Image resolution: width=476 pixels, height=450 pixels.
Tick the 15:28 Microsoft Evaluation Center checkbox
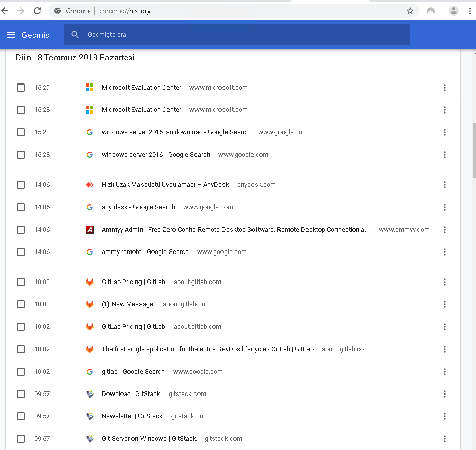coord(21,110)
